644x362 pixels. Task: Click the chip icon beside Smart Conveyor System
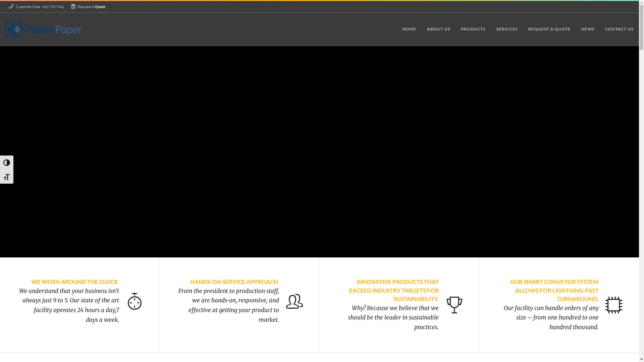tap(613, 305)
